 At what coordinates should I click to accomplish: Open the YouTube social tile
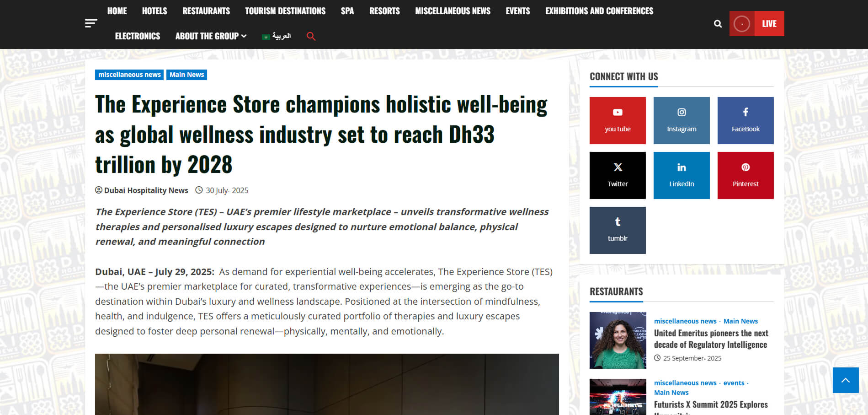(618, 120)
